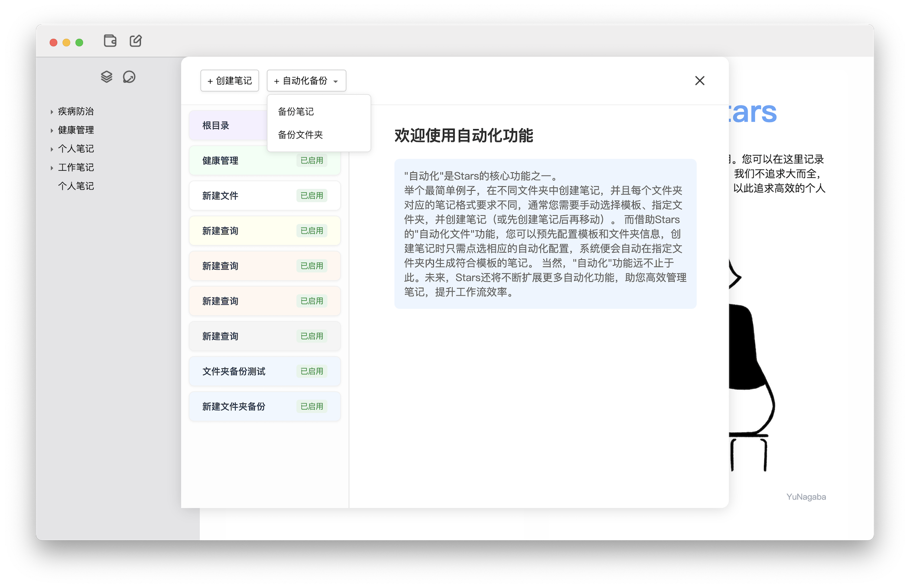The height and width of the screenshot is (588, 910).
Task: Toggle 已启用 badge on 文件夹备份测试
Action: (x=312, y=371)
